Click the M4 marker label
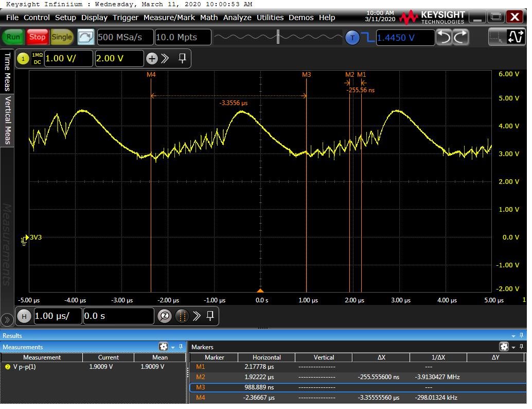532x409 pixels. point(151,74)
